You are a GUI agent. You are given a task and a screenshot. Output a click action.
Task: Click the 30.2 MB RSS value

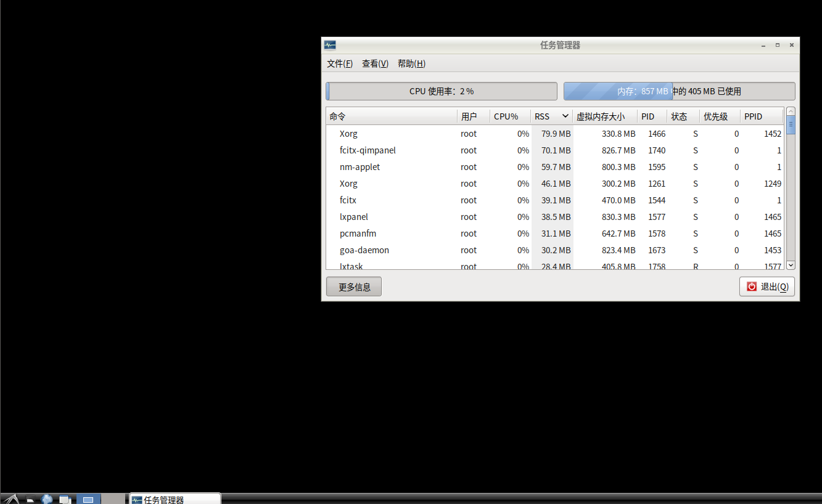[556, 250]
